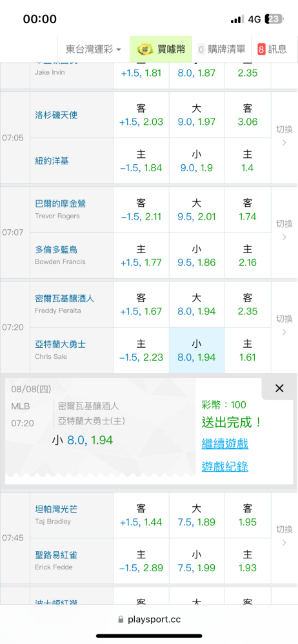Open the 東台灣運彩 dropdown
This screenshot has width=298, height=644.
[x=94, y=50]
